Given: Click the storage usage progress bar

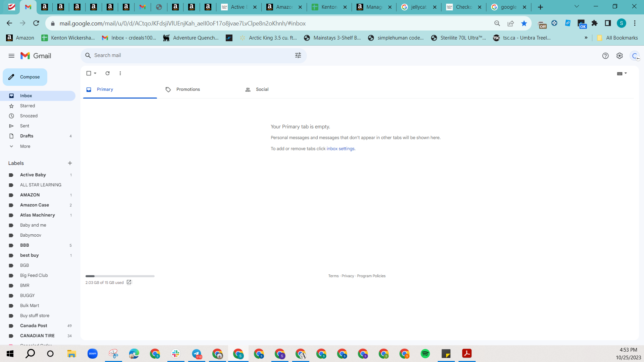Looking at the screenshot, I should click(120, 276).
